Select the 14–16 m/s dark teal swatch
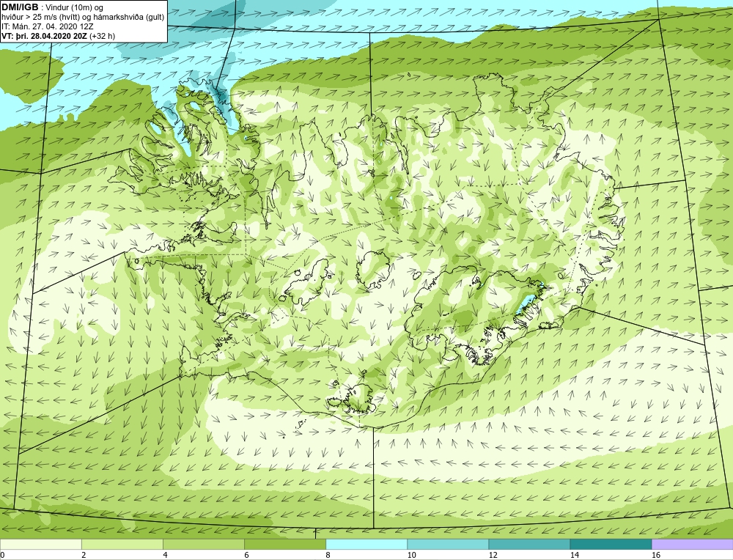 pyautogui.click(x=610, y=544)
